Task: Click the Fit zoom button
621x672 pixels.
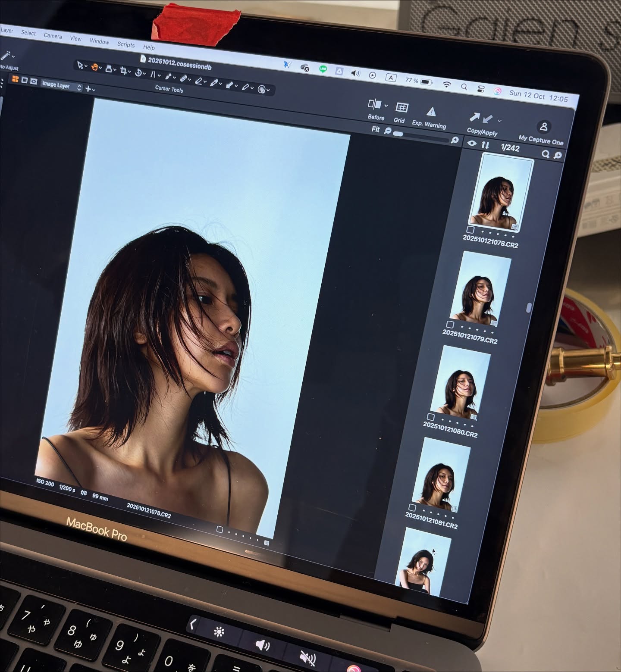Action: [375, 129]
